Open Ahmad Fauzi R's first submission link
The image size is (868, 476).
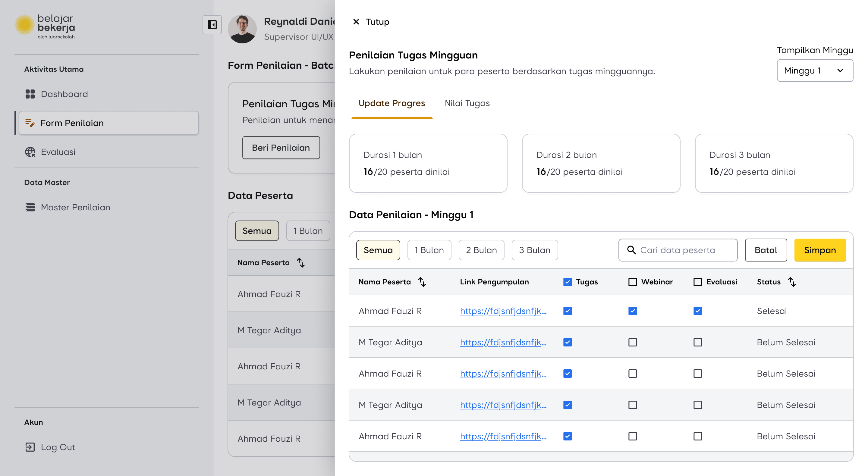[503, 311]
